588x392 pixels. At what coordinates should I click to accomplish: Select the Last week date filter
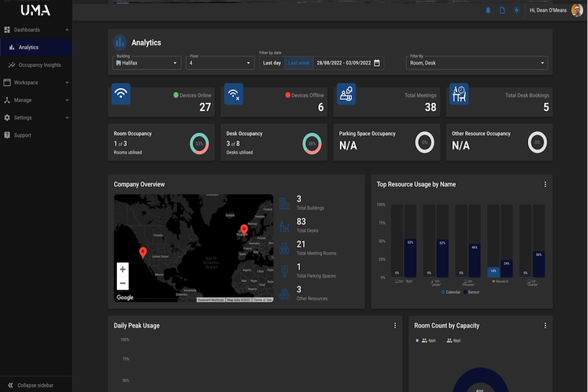[x=299, y=63]
